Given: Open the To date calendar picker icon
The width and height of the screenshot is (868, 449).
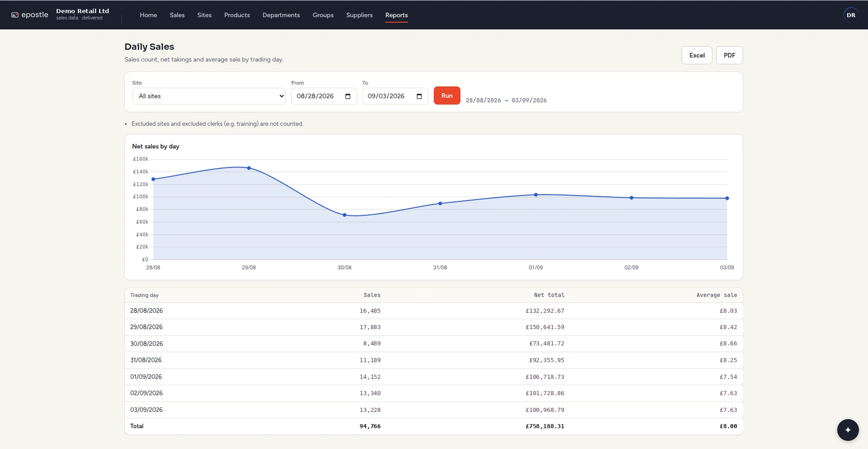Looking at the screenshot, I should (419, 96).
